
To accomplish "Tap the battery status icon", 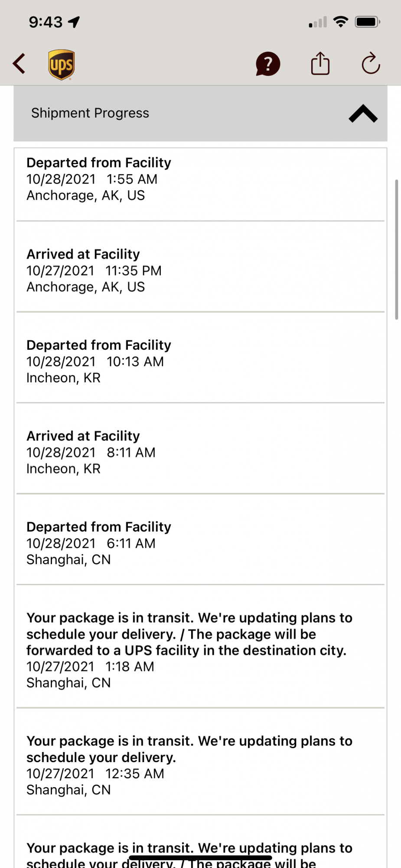I will click(367, 22).
